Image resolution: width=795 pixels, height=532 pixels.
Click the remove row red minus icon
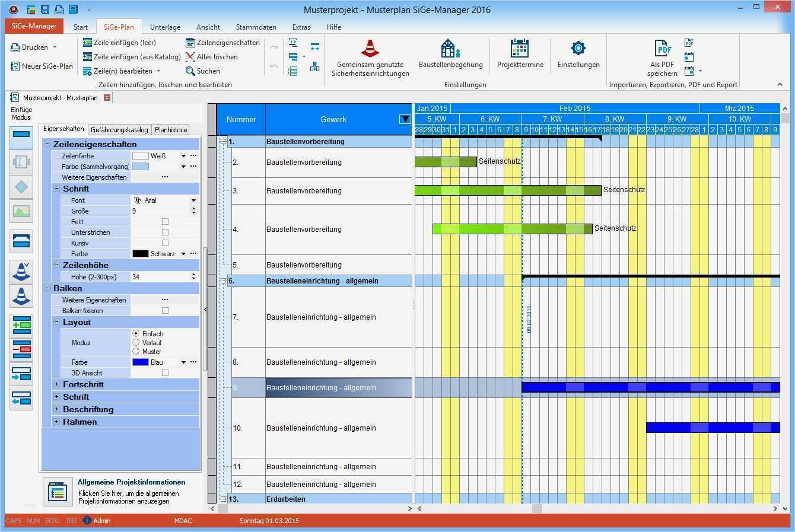pyautogui.click(x=21, y=349)
